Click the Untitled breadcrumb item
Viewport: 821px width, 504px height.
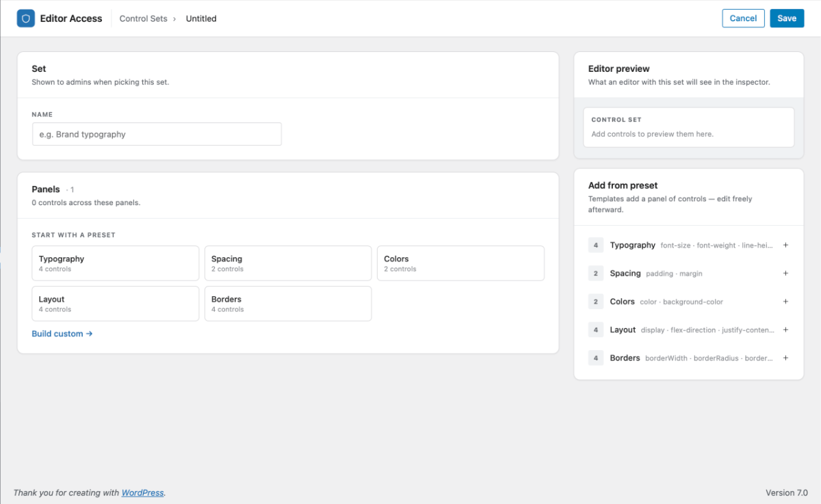pyautogui.click(x=201, y=18)
